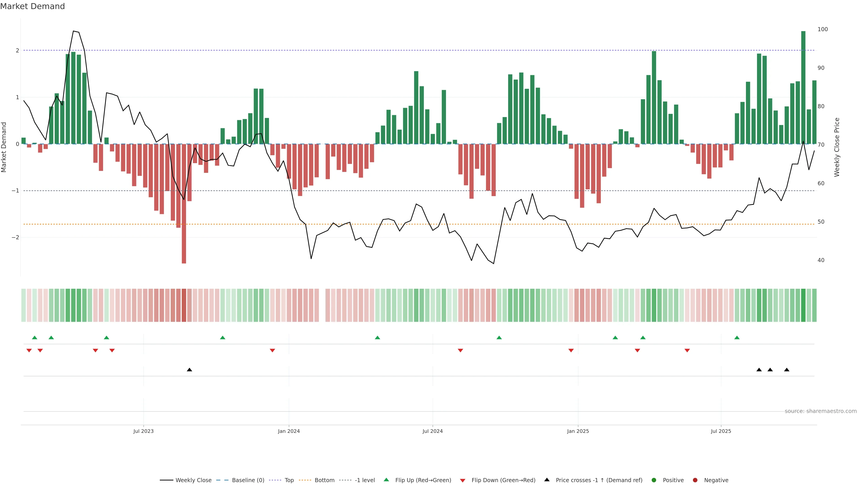868x488 pixels.
Task: Click the Jan 2024 x-axis label
Action: click(x=289, y=431)
